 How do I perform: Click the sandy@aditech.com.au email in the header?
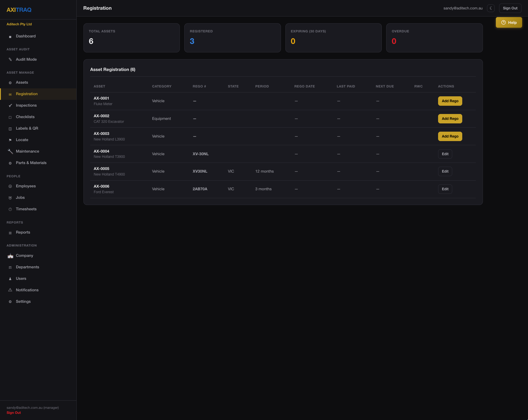[x=463, y=8]
